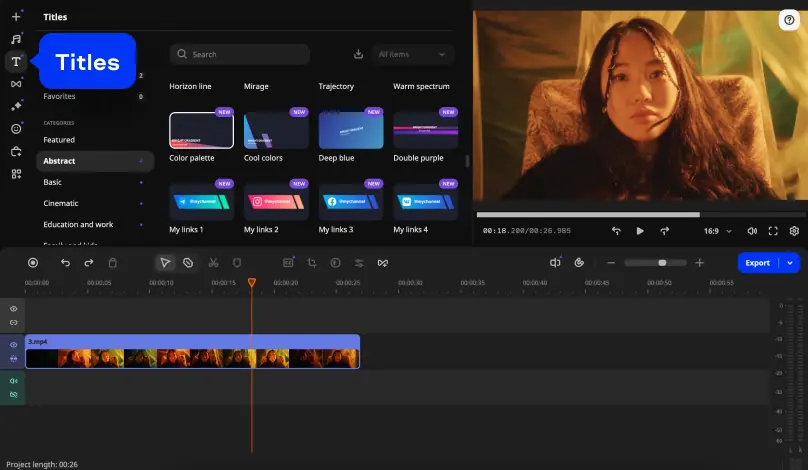Screen dimensions: 808x470
Task: Download titles with the download icon
Action: point(358,54)
